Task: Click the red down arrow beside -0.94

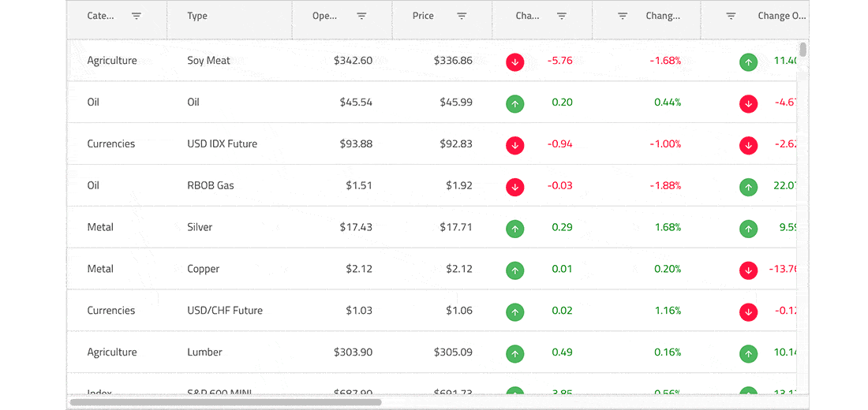Action: (514, 144)
